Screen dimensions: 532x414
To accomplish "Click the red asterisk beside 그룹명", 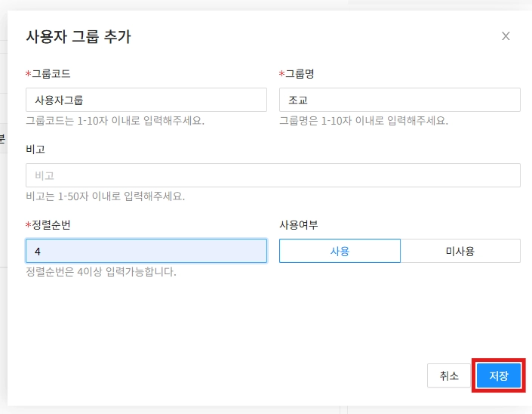I will 282,74.
